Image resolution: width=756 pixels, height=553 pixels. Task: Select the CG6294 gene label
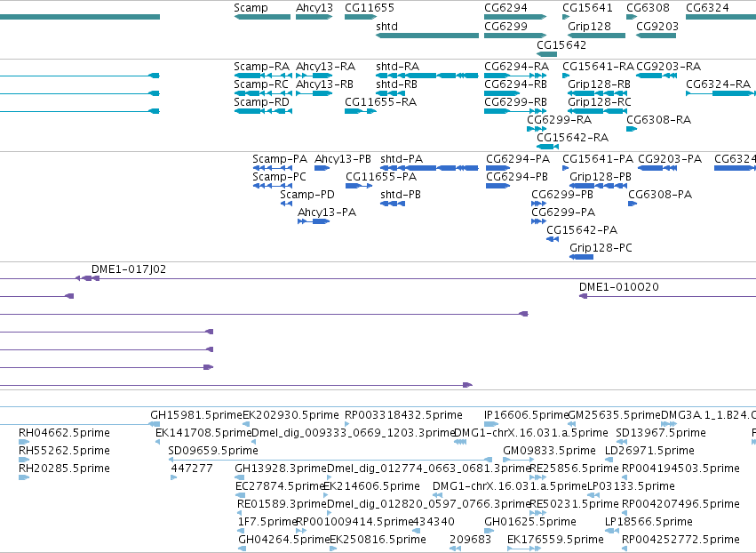pyautogui.click(x=505, y=8)
